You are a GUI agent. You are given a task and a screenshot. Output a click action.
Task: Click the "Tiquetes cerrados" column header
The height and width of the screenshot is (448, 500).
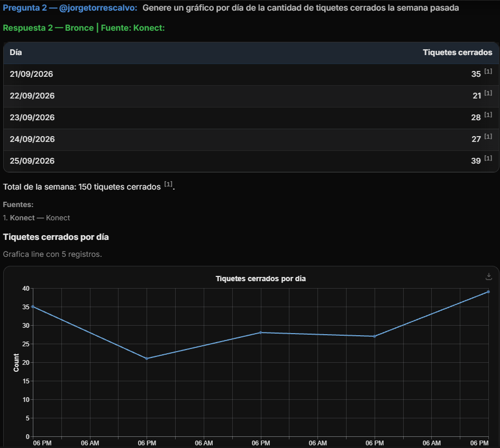tap(457, 52)
